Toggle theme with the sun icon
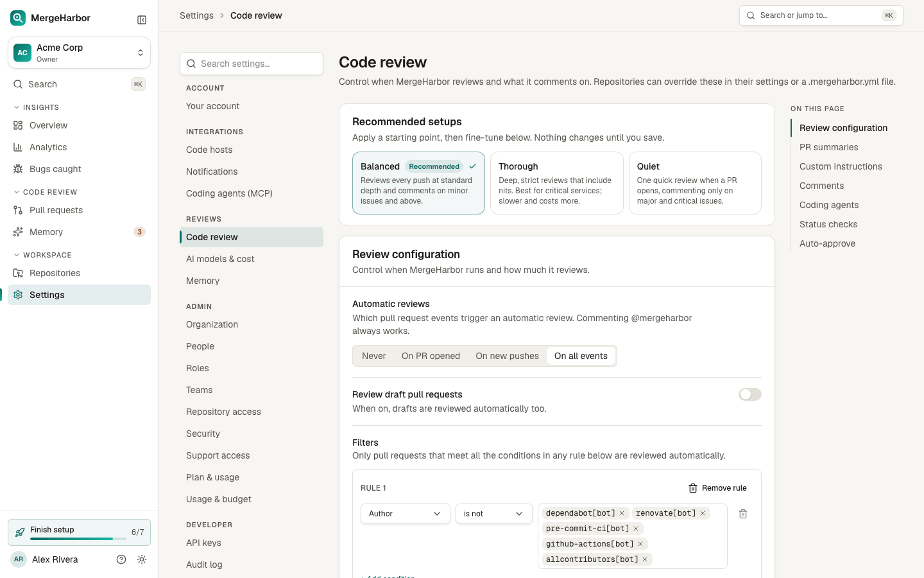Image resolution: width=924 pixels, height=578 pixels. [x=142, y=559]
